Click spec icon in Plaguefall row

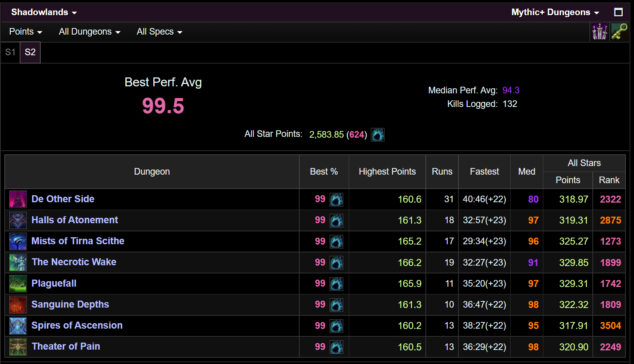(x=336, y=284)
